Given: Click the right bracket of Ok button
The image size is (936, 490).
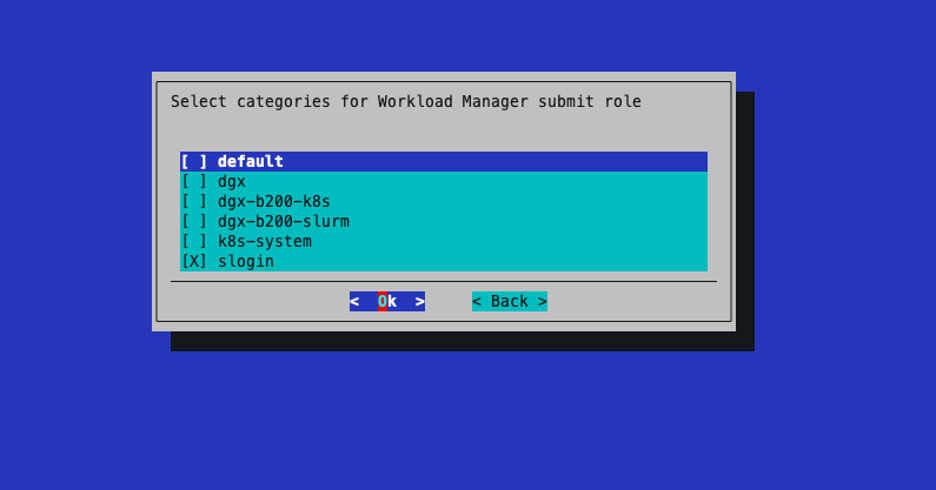Looking at the screenshot, I should coord(420,302).
